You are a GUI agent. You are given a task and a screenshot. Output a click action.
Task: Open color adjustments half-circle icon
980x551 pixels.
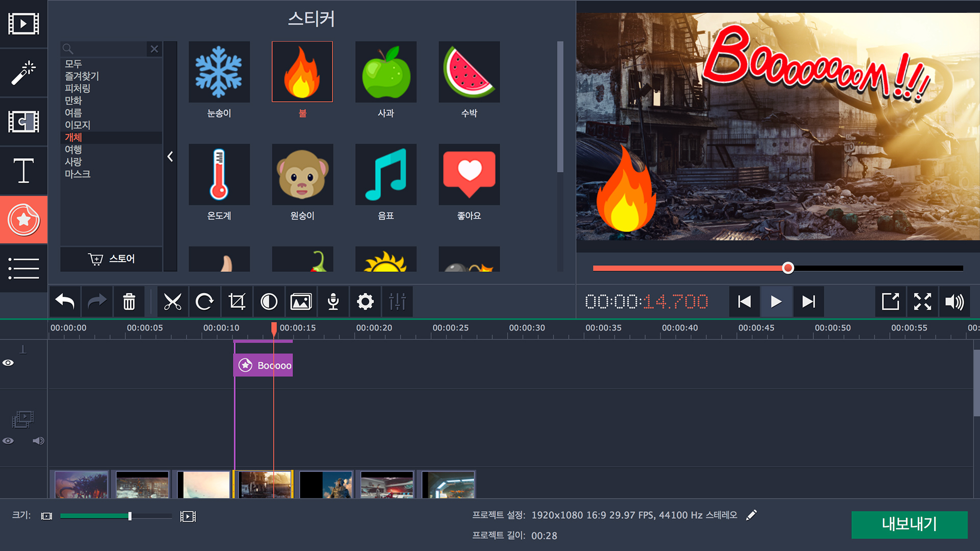coord(269,302)
